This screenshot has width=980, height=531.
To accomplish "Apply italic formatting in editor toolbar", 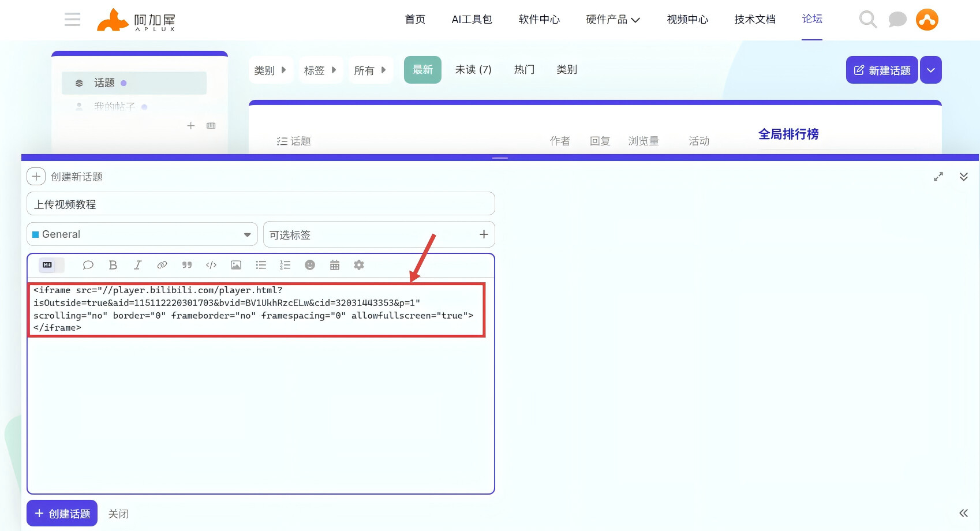I will (137, 265).
